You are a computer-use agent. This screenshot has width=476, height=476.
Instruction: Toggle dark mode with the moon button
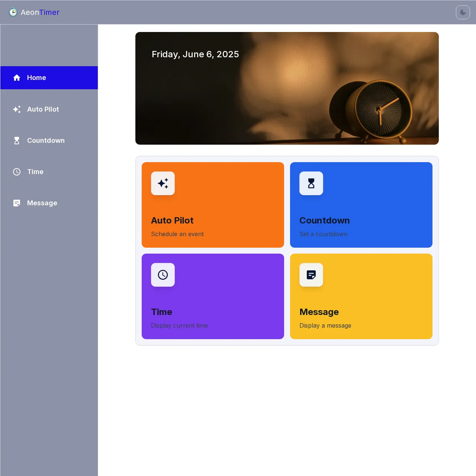point(463,12)
